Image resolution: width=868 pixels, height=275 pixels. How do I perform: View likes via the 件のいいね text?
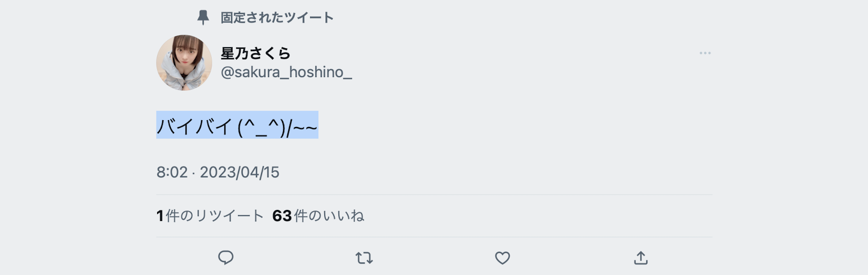(329, 216)
